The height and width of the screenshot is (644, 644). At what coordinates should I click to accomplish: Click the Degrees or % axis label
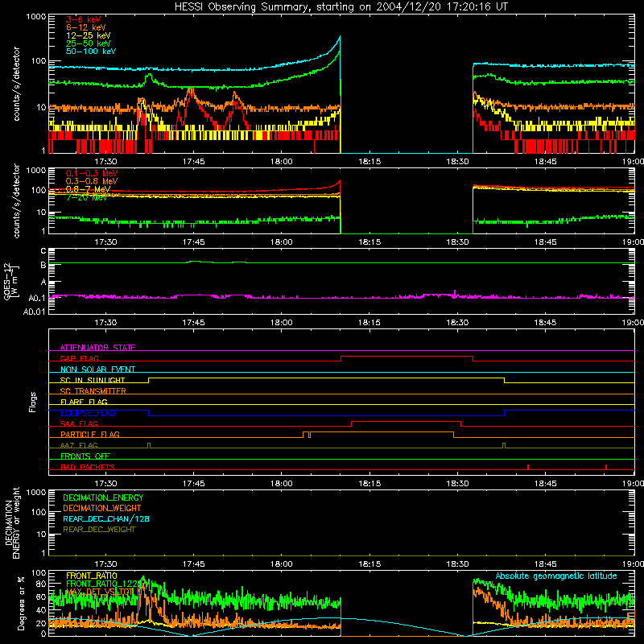click(x=21, y=603)
